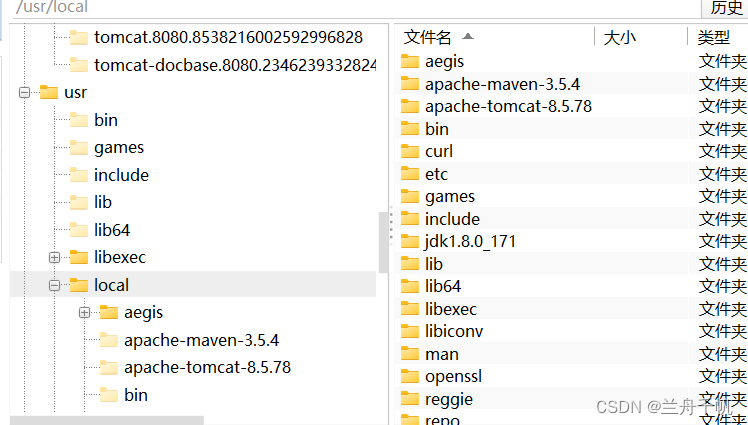Viewport: 748px width, 425px height.
Task: Click aegis folder icon in file list
Action: pos(410,62)
